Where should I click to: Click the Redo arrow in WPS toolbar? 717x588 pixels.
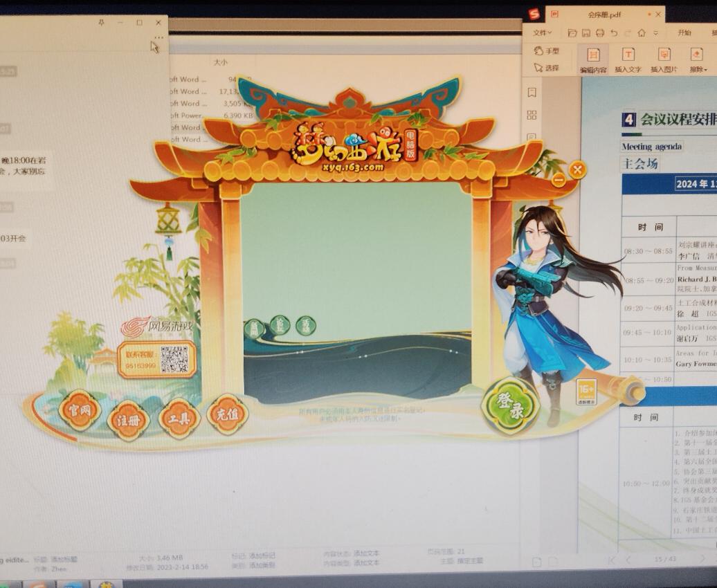628,33
